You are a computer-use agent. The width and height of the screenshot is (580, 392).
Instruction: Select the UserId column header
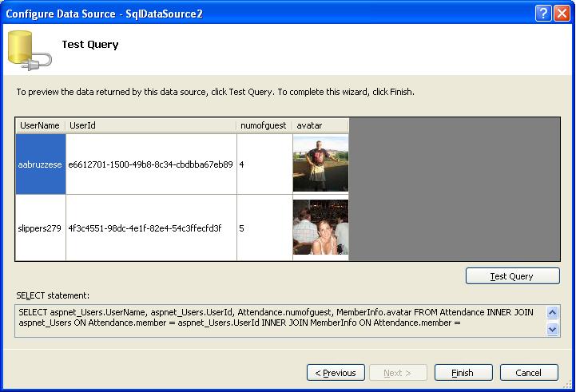pos(151,125)
